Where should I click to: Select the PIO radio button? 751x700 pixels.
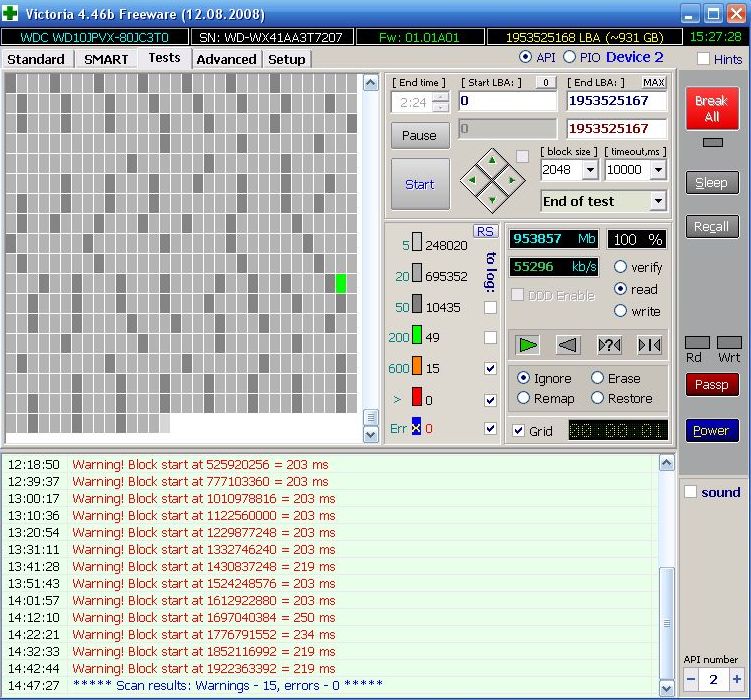(x=569, y=57)
